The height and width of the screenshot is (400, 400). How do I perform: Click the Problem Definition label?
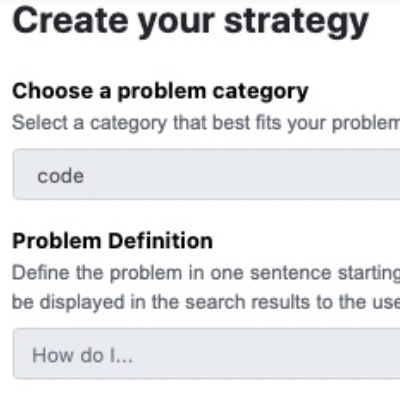coord(113,240)
